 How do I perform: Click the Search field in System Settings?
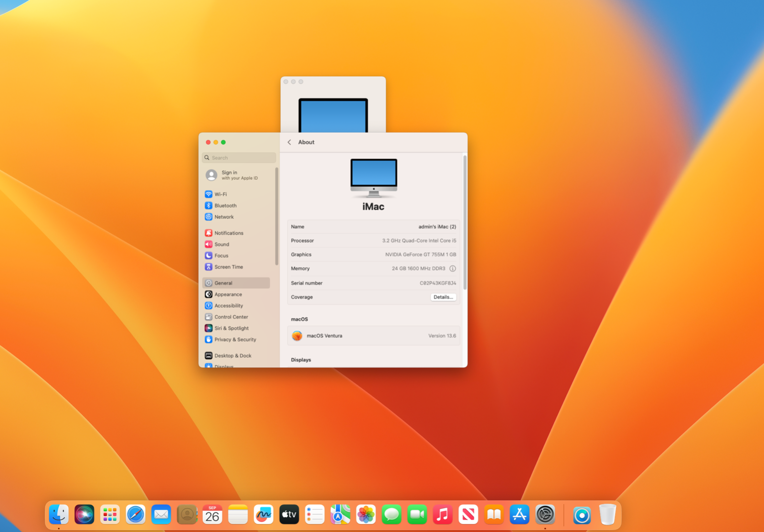[239, 157]
